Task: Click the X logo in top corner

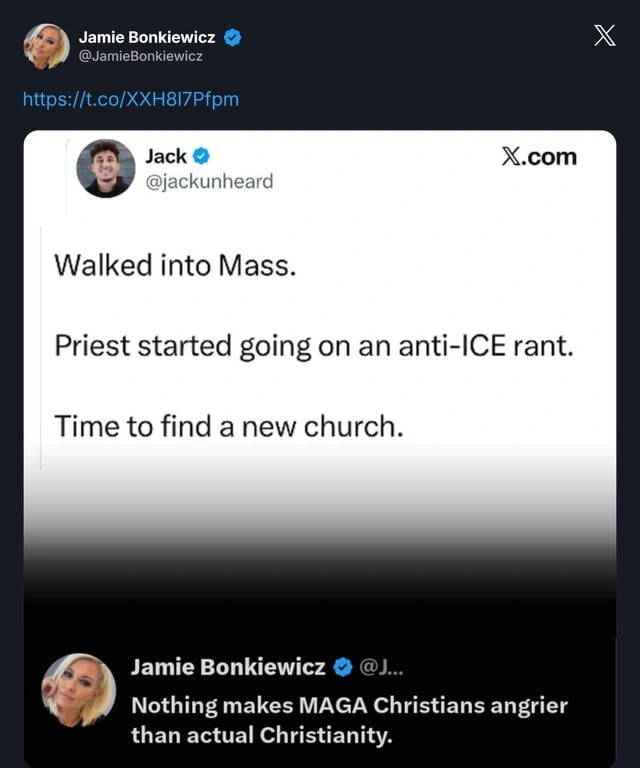Action: coord(605,36)
